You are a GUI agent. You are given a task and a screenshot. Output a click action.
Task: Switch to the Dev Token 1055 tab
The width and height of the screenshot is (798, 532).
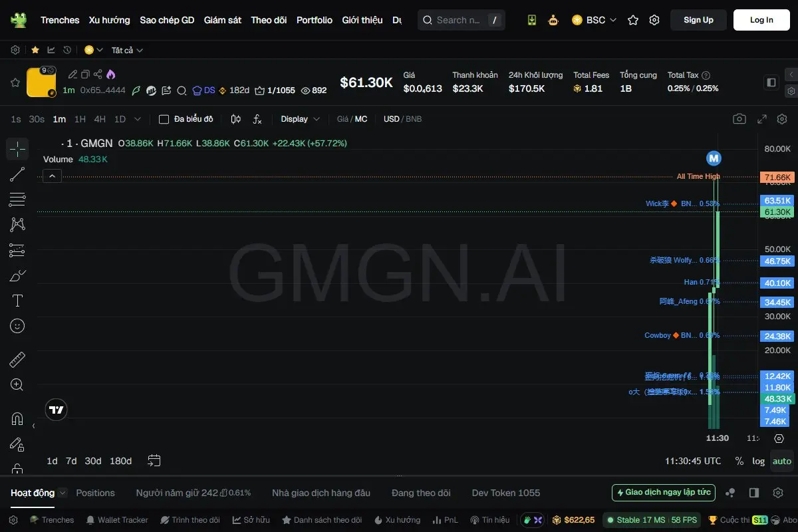pos(506,493)
